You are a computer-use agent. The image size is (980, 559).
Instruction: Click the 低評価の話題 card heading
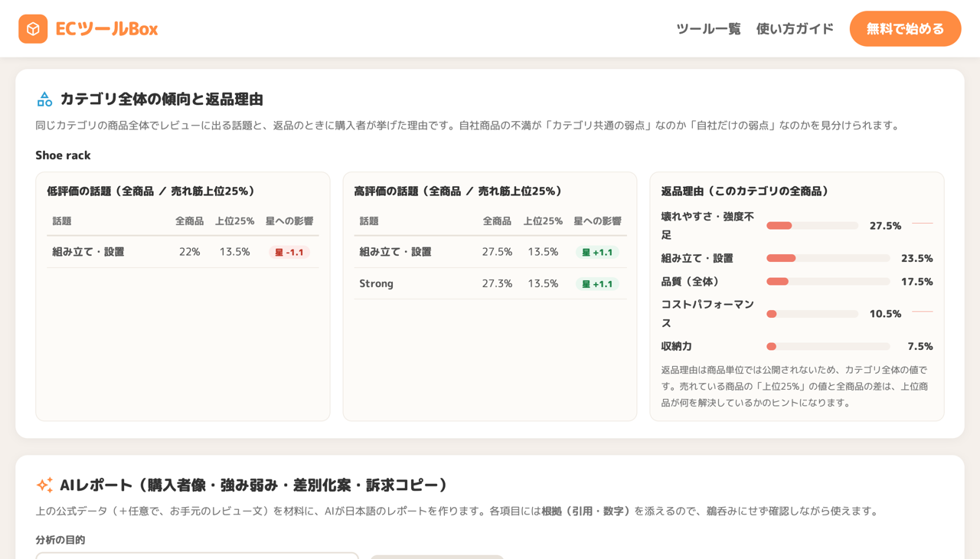click(151, 191)
